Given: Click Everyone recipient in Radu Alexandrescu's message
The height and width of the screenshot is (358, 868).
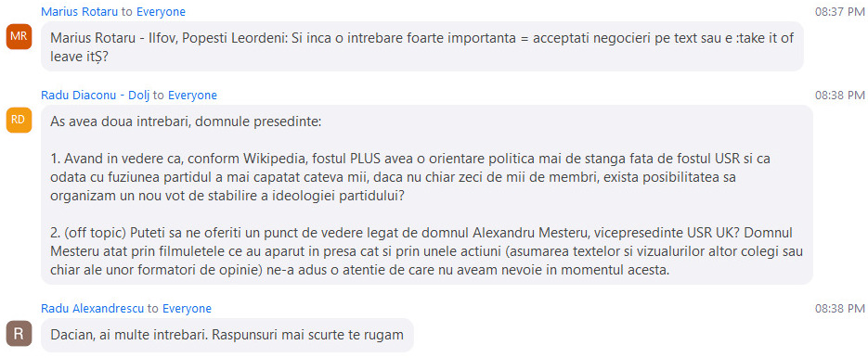Looking at the screenshot, I should pyautogui.click(x=187, y=308).
